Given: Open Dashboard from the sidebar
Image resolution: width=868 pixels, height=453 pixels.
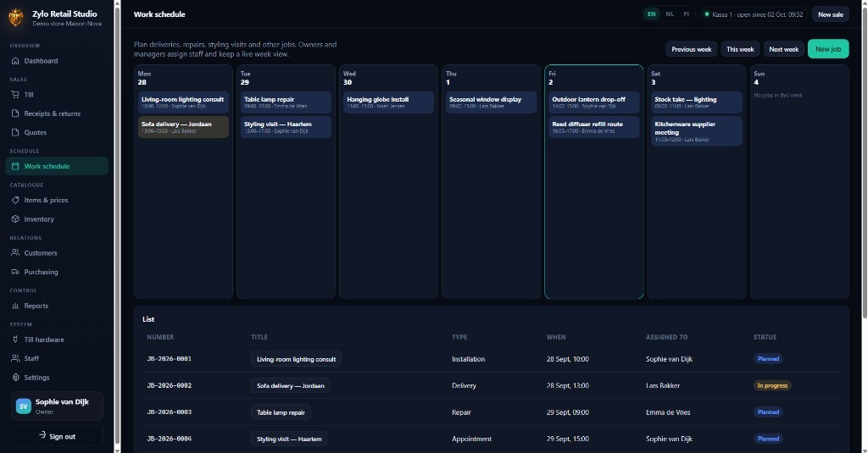Looking at the screenshot, I should 57,61.
